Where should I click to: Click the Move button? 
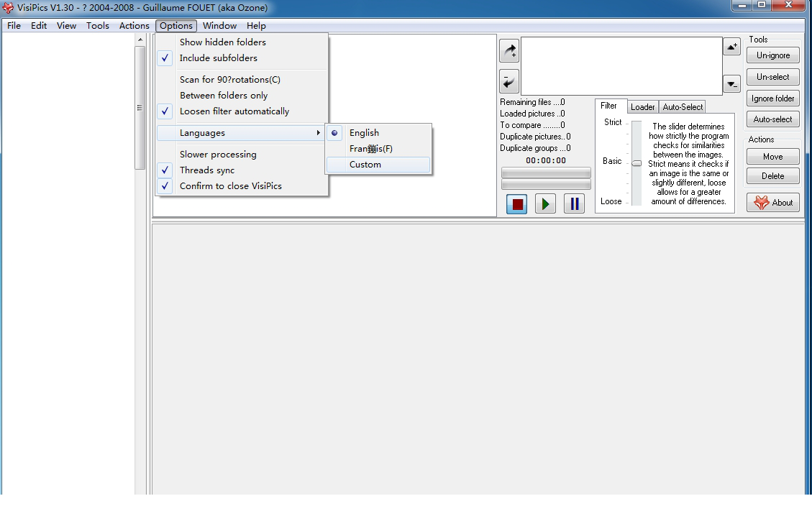(773, 156)
